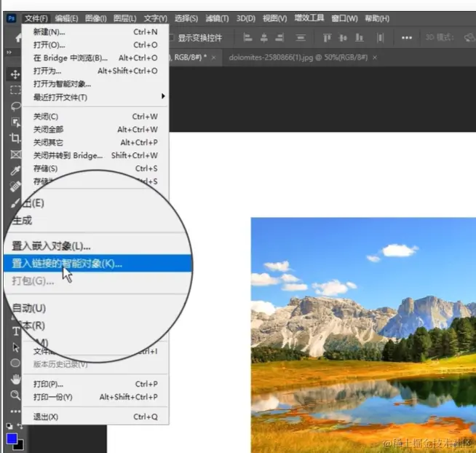Viewport: 476px width, 453px height.
Task: Open the 图层(L) menu
Action: click(x=124, y=18)
